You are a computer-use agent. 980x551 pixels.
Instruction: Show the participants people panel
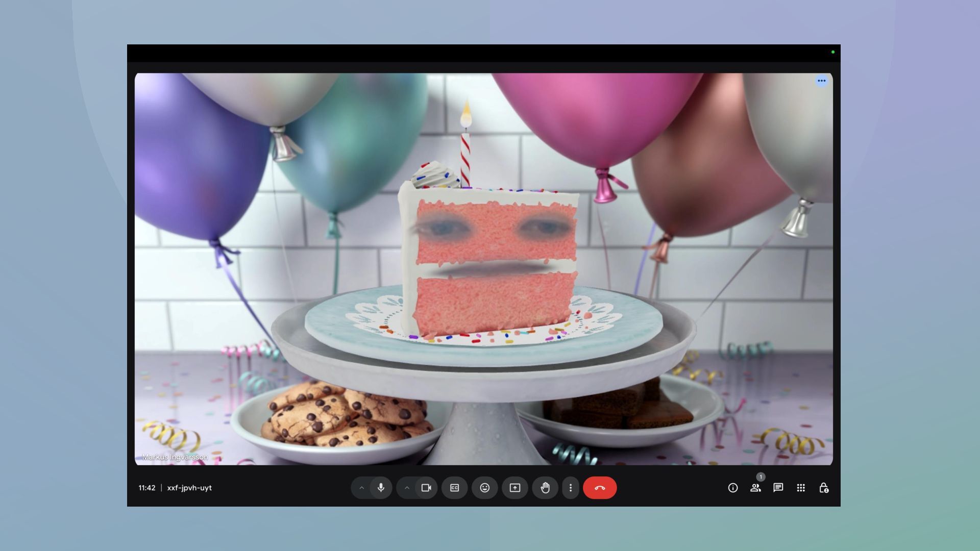pyautogui.click(x=755, y=488)
